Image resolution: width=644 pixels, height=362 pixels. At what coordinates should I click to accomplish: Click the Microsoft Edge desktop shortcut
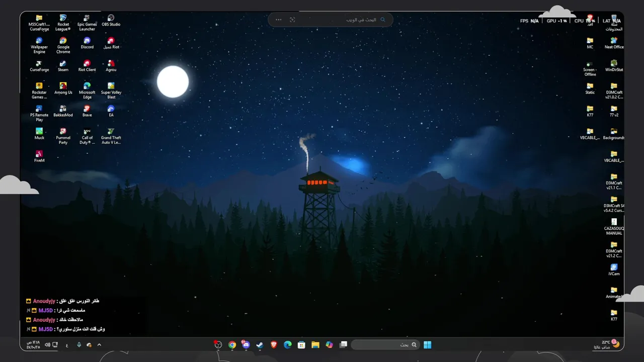pos(87,91)
